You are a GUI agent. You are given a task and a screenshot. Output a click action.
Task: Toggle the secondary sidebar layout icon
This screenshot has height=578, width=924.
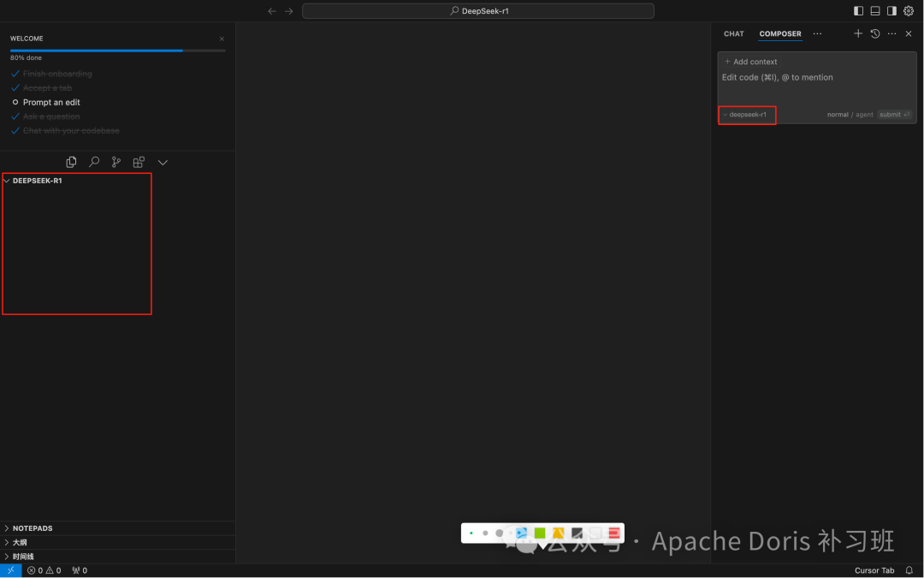click(891, 10)
